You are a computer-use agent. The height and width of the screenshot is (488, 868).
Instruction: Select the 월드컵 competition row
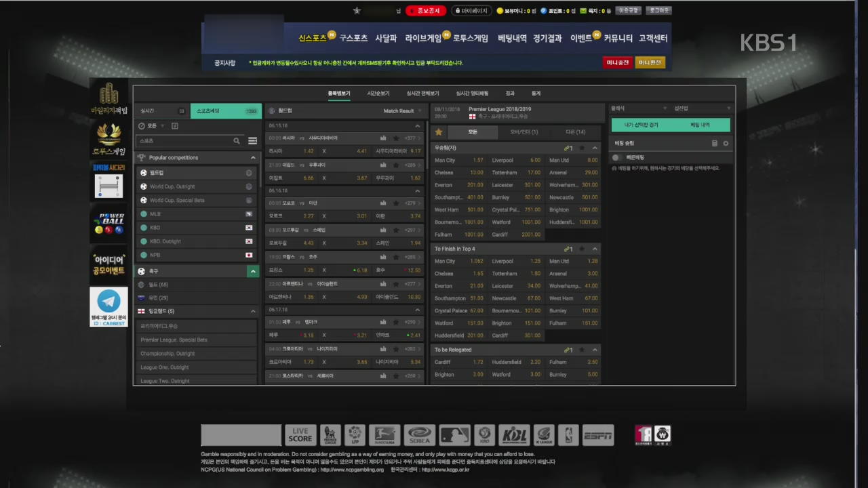tap(197, 173)
